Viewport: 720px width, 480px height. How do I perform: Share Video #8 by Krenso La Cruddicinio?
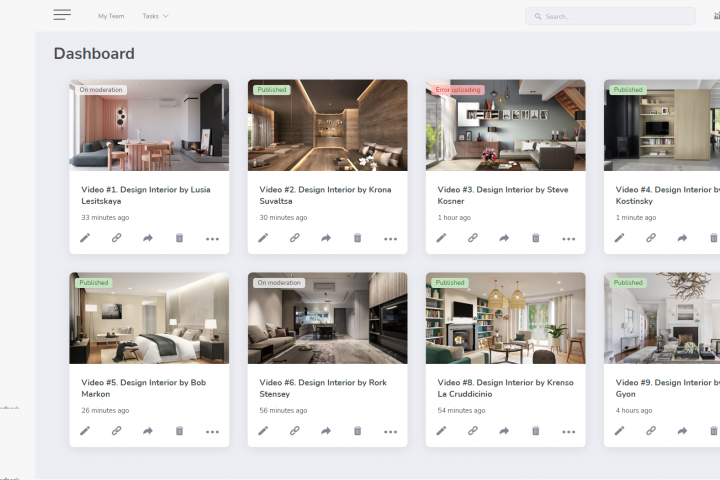[504, 431]
